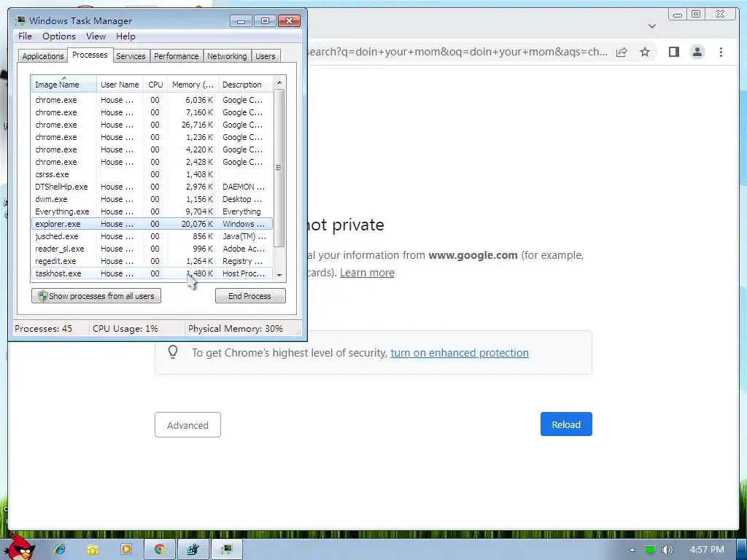This screenshot has width=747, height=560.
Task: Open the Options menu in Task Manager
Action: [58, 36]
